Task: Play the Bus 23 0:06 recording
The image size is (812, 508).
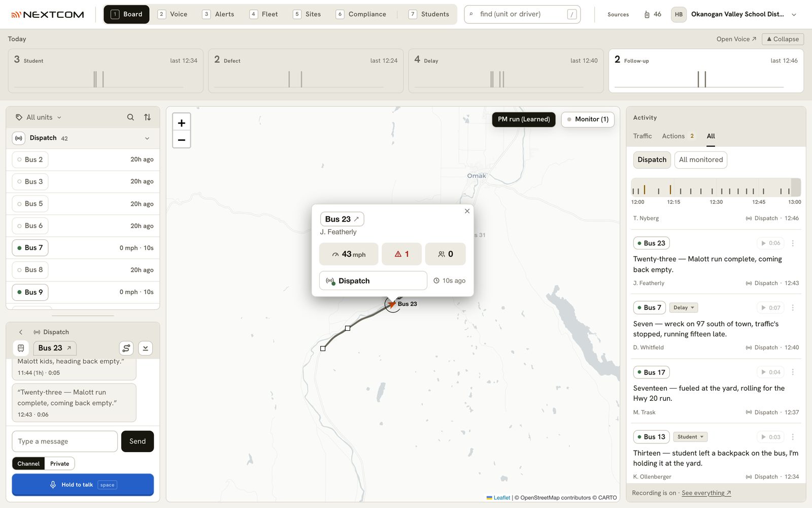Action: [770, 243]
